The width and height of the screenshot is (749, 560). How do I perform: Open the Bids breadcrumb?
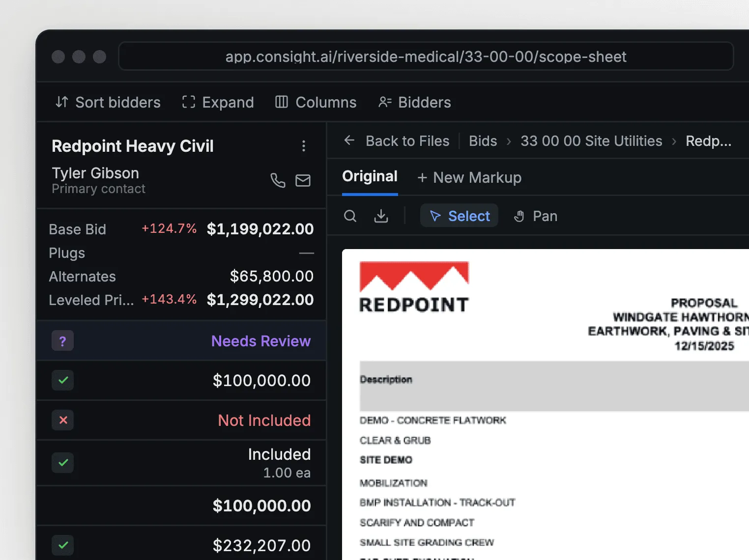[483, 141]
